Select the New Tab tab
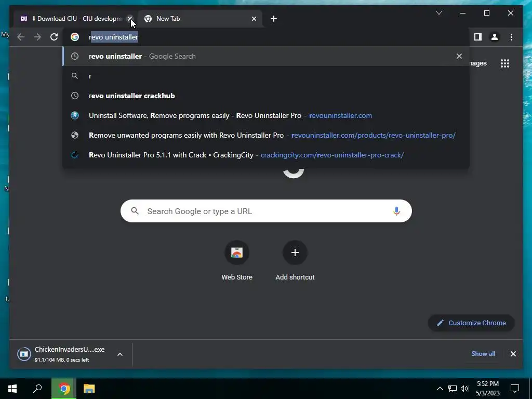Viewport: 532px width, 399px height. [200, 19]
